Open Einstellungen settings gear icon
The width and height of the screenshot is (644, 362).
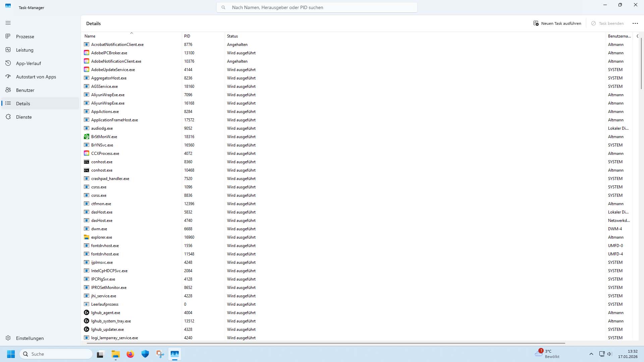8,338
